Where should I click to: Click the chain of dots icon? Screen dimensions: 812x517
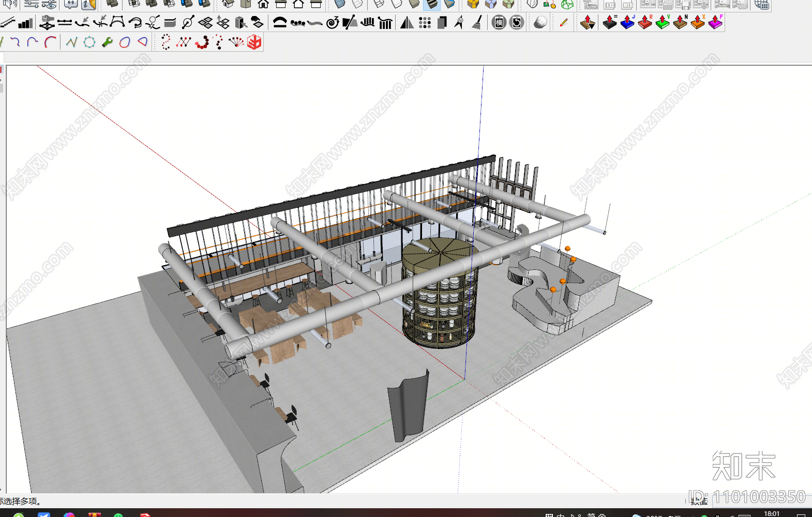point(297,22)
